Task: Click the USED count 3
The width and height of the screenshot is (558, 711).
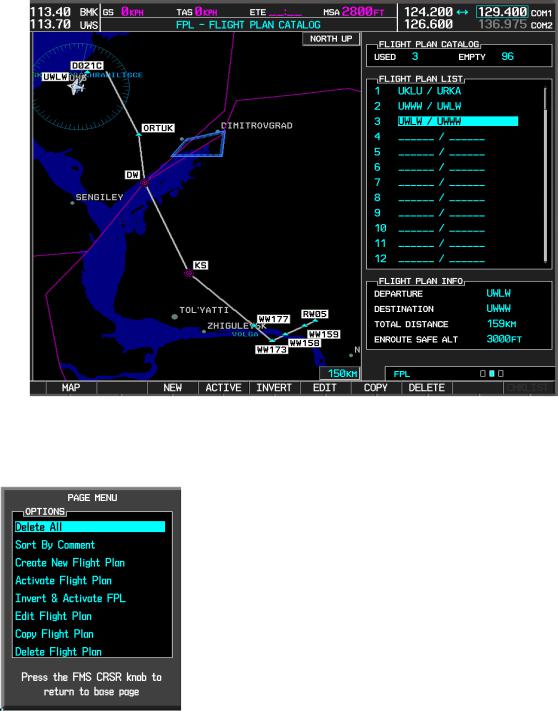Action: (415, 57)
